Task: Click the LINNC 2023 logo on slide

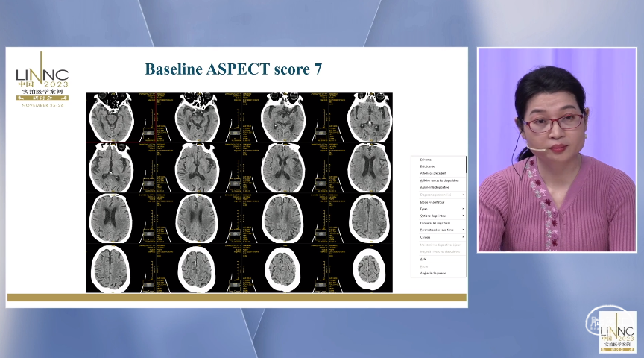Action: pyautogui.click(x=42, y=79)
